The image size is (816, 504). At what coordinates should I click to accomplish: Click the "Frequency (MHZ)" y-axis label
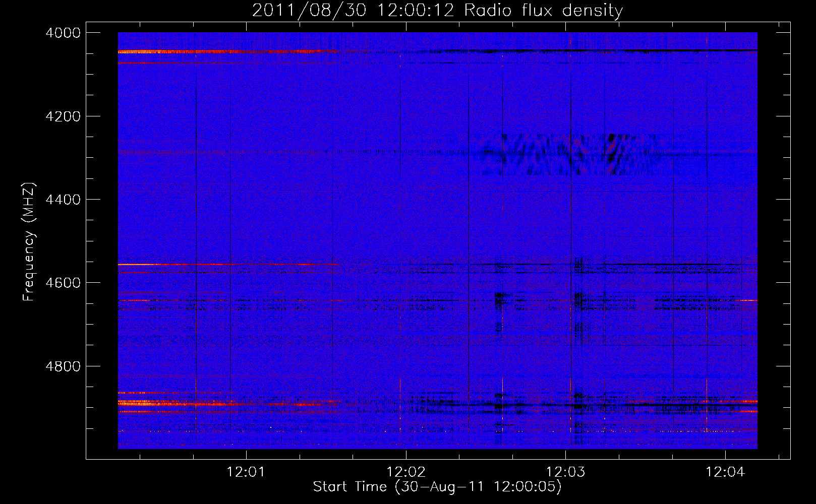29,242
